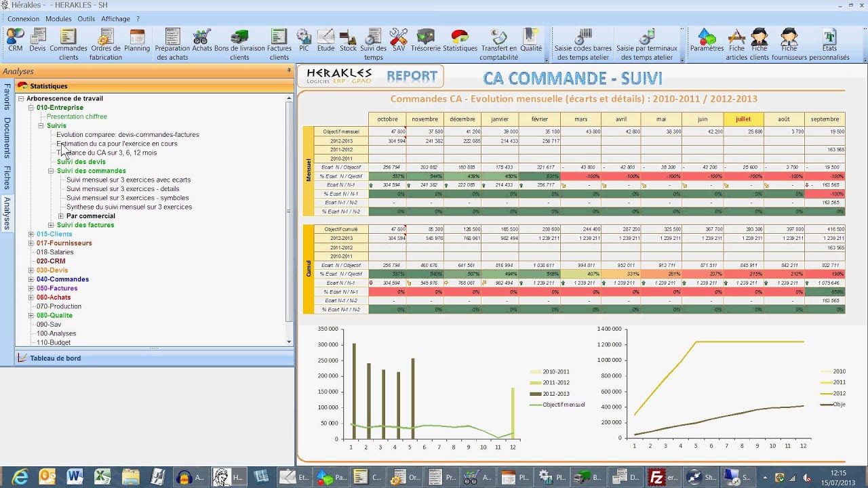Open Bons de livraison clients icon
868x488 pixels.
(239, 45)
